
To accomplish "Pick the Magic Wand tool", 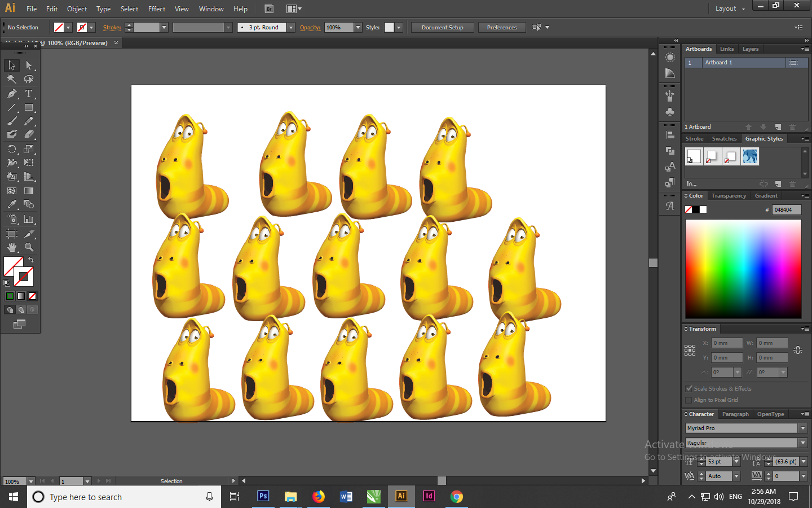I will [x=12, y=80].
